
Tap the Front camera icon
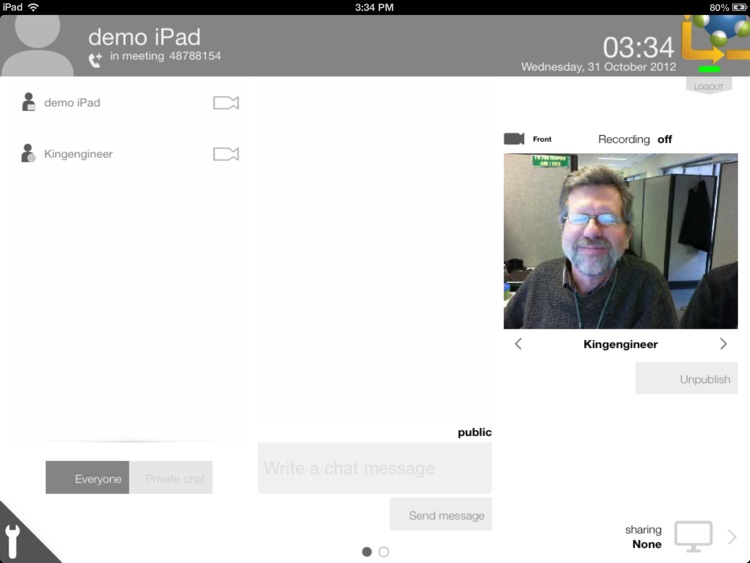coord(514,139)
